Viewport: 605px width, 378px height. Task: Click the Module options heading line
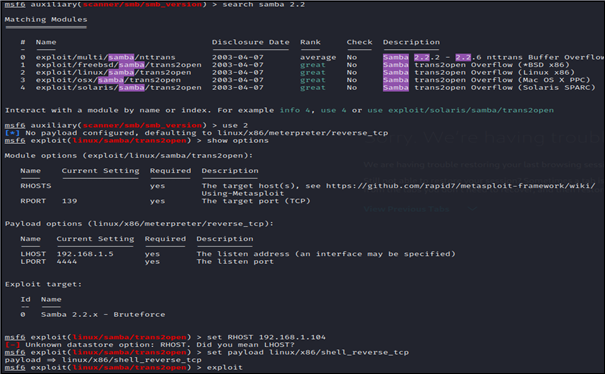[129, 155]
